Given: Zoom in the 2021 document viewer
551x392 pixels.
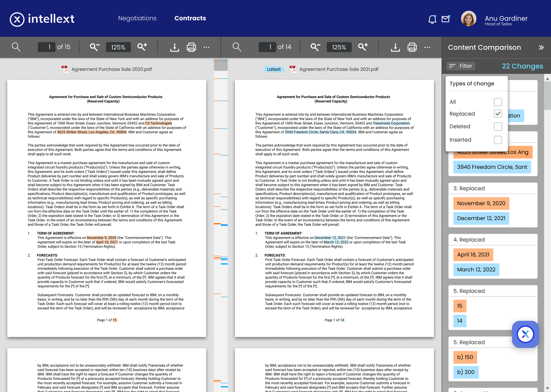Looking at the screenshot, I should pos(363,47).
